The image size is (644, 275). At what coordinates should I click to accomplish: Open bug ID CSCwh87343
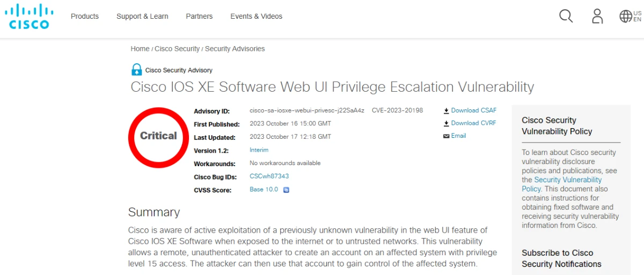tap(269, 176)
